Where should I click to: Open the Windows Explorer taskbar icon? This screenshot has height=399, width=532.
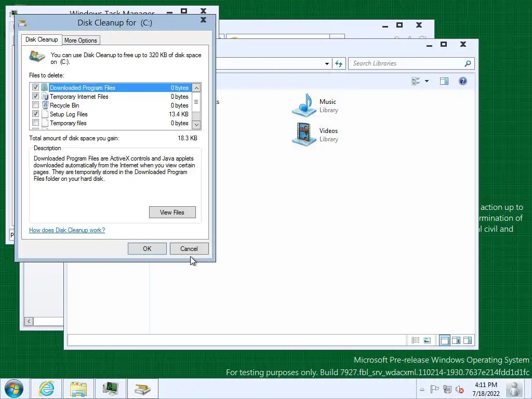pos(78,389)
